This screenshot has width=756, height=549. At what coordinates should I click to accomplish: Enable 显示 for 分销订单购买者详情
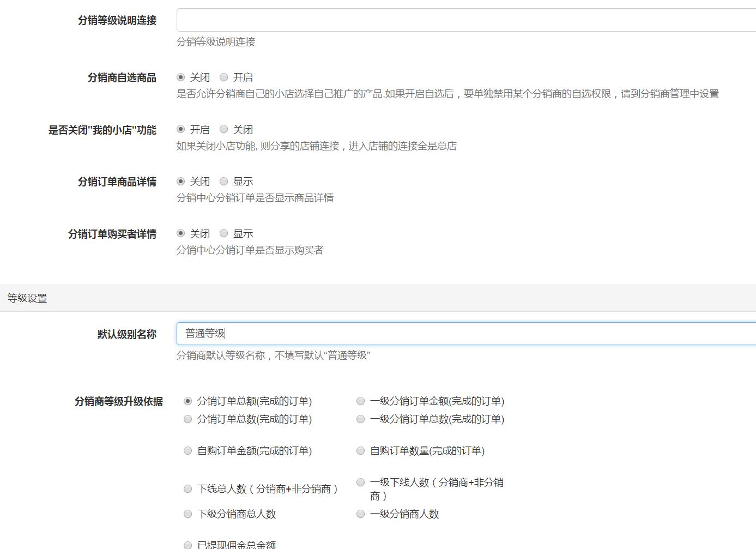tap(223, 233)
